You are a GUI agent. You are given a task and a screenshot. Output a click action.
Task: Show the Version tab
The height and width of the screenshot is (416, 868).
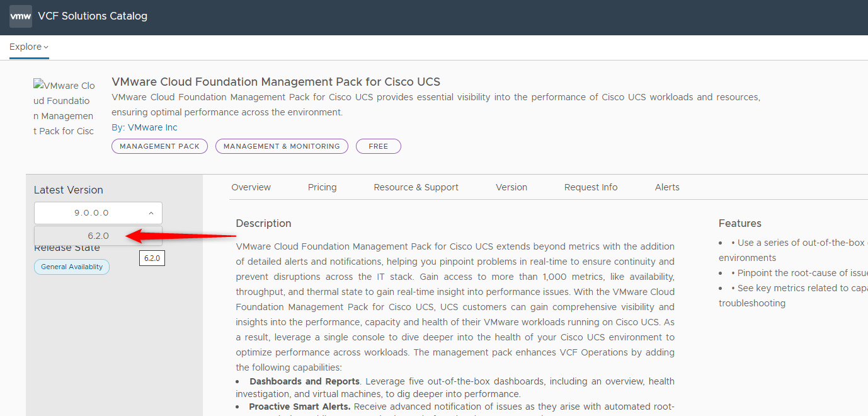[x=511, y=187]
